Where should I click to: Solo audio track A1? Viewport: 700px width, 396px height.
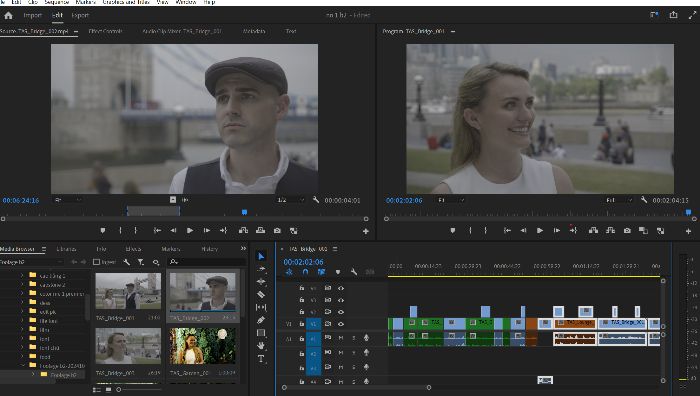pos(354,338)
